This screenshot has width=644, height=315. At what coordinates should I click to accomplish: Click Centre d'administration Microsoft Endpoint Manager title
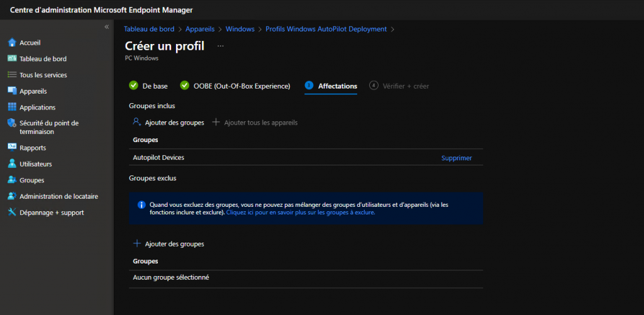(101, 10)
